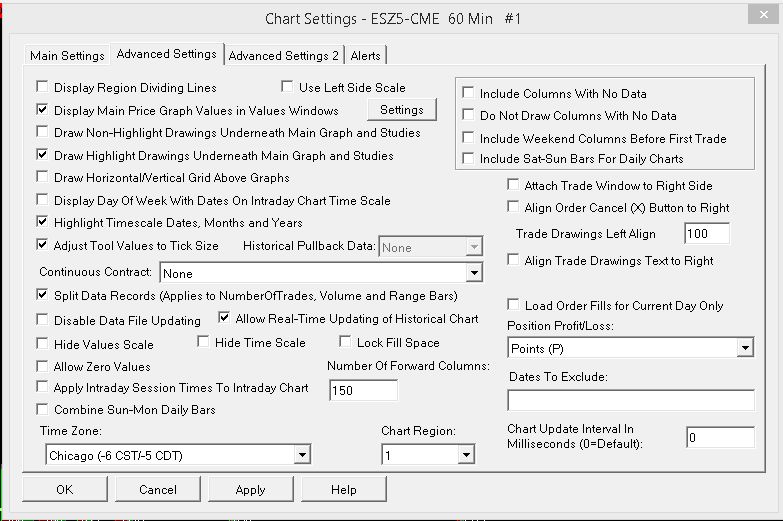The height and width of the screenshot is (521, 783).
Task: Enable Display Region Dividing Lines
Action: pyautogui.click(x=42, y=87)
